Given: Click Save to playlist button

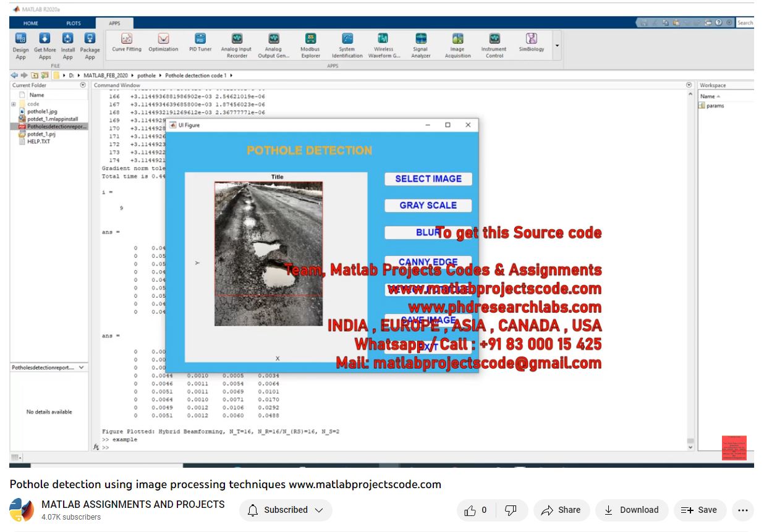Looking at the screenshot, I should pos(700,510).
